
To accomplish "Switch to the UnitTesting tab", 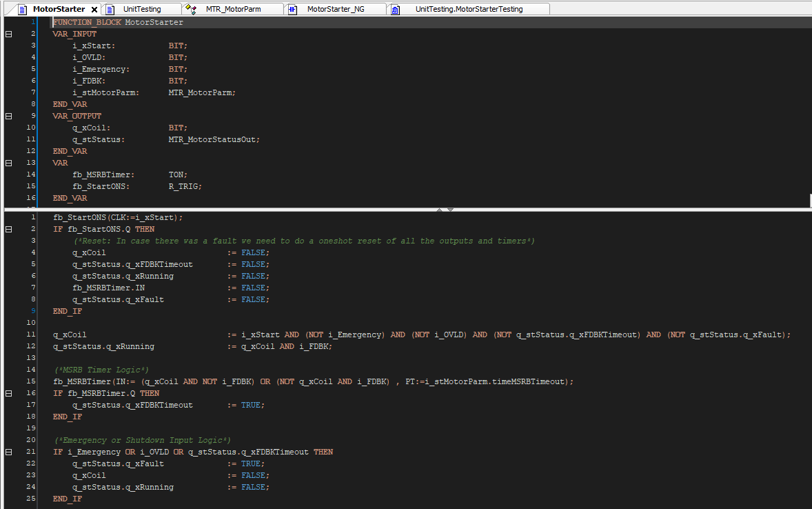I will coord(142,10).
